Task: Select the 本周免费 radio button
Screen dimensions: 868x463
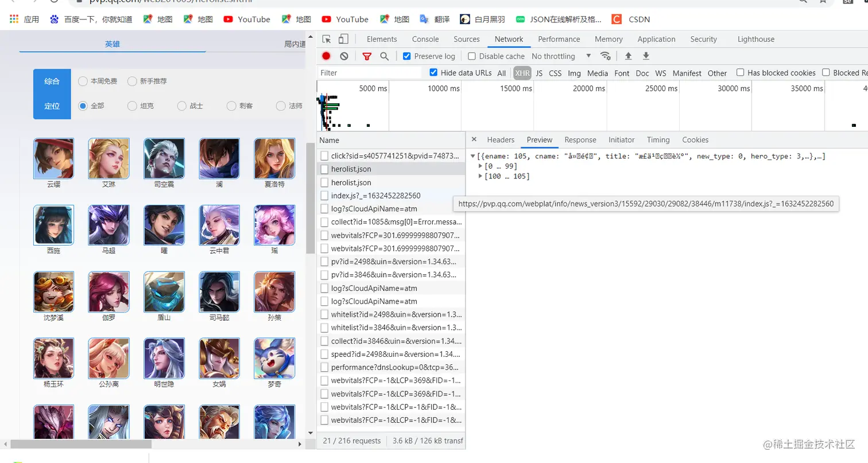Action: tap(83, 81)
